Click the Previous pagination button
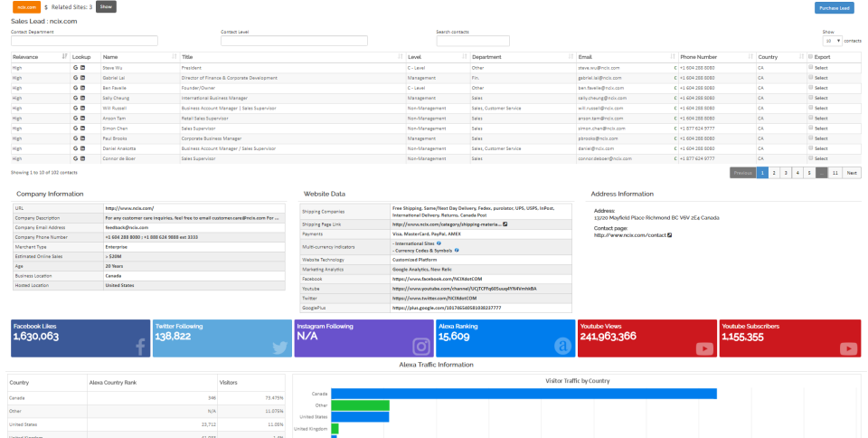 pos(742,173)
